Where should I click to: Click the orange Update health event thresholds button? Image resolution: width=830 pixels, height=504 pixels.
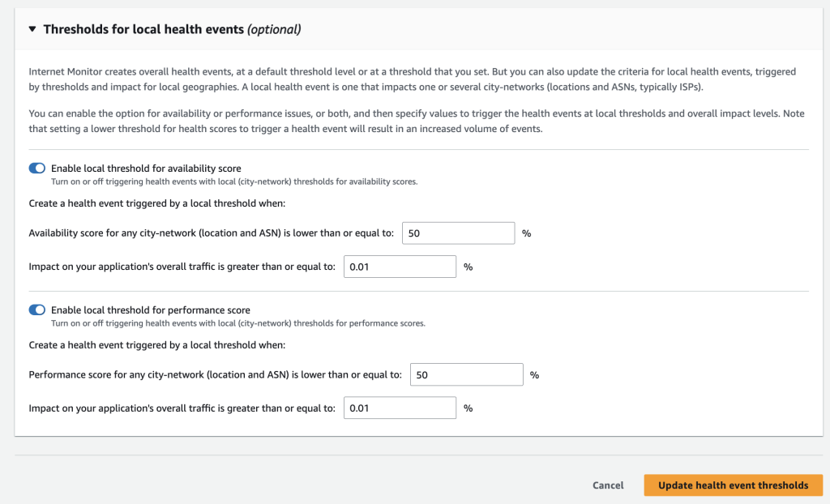[733, 485]
